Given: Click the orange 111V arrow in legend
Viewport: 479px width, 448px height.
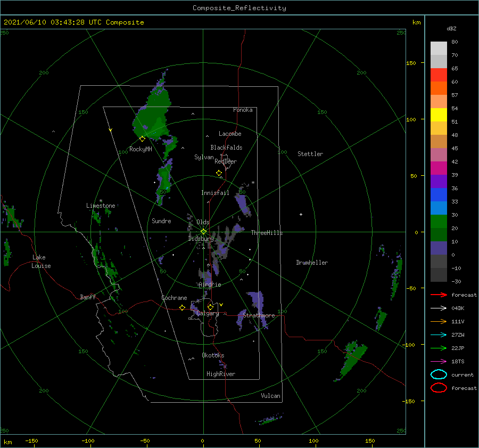Looking at the screenshot, I should (439, 321).
